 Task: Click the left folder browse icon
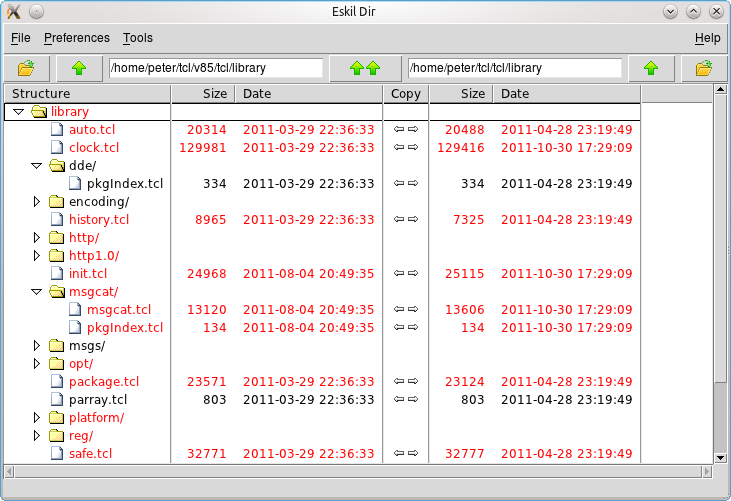pyautogui.click(x=26, y=68)
